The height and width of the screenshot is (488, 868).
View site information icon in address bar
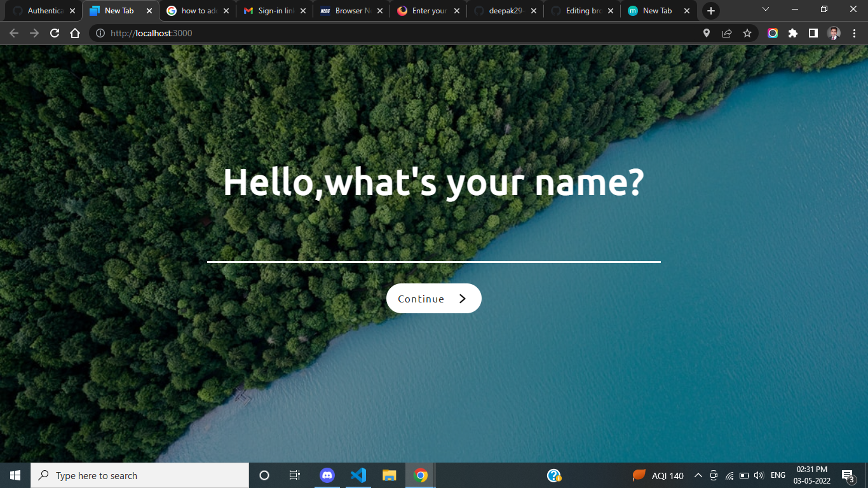[x=100, y=33]
